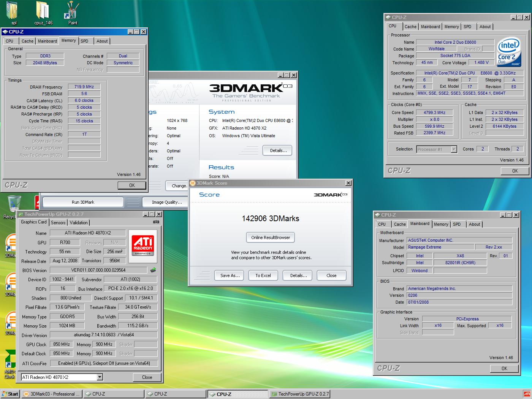Click the Command Rate 1T value
532x399 pixels.
(x=84, y=134)
